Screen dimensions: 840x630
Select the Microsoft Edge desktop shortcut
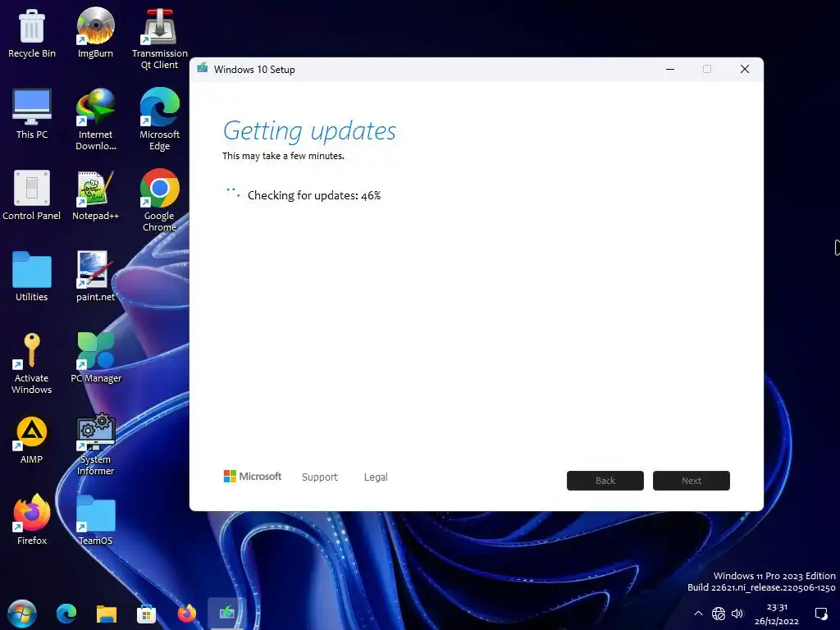[x=160, y=120]
